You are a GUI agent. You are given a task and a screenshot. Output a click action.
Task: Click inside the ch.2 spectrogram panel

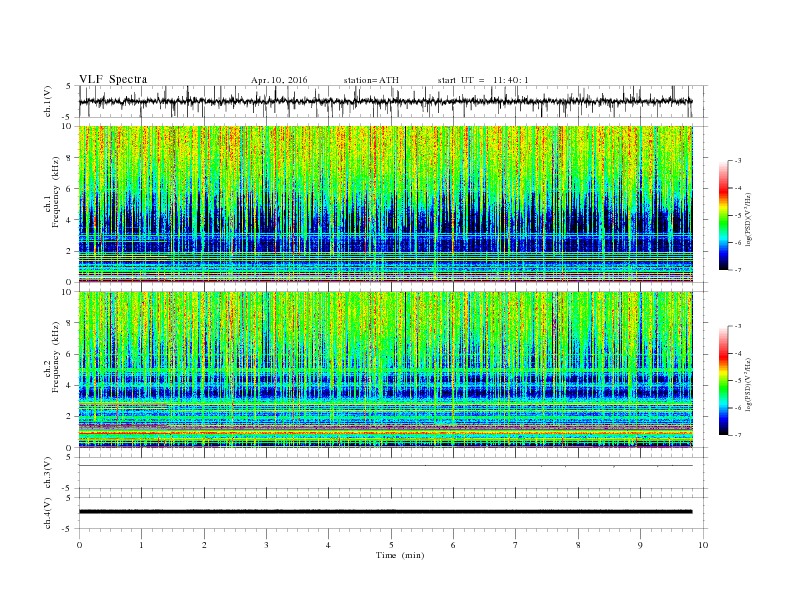pyautogui.click(x=385, y=369)
